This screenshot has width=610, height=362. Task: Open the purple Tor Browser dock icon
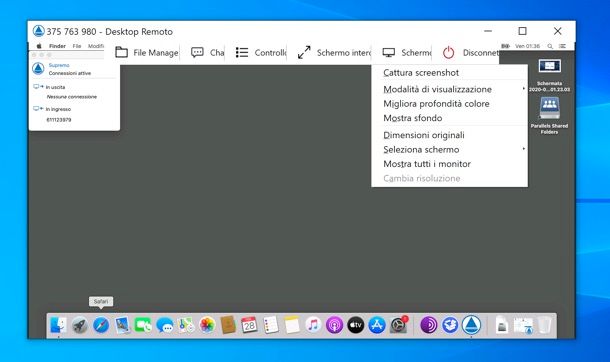coord(429,325)
